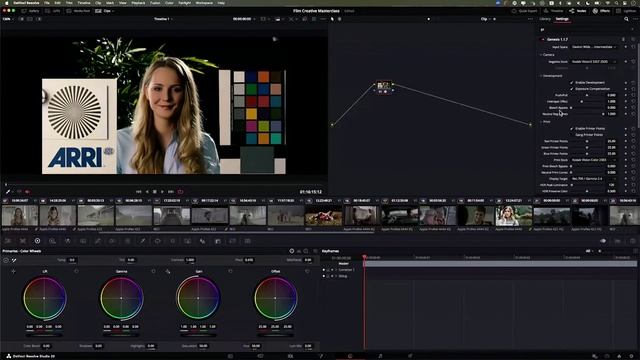Screen dimensions: 640x360
Task: Open the Display Target dropdown
Action: [x=594, y=179]
